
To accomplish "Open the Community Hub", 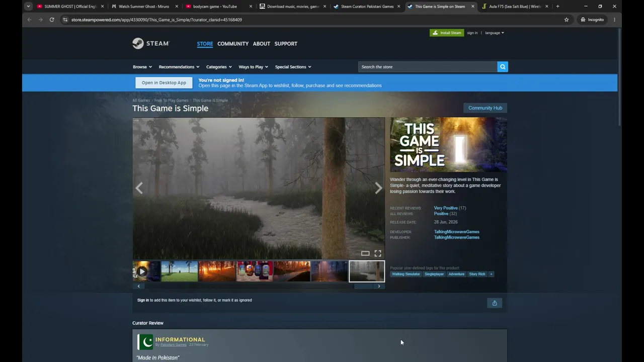I will pos(485,108).
